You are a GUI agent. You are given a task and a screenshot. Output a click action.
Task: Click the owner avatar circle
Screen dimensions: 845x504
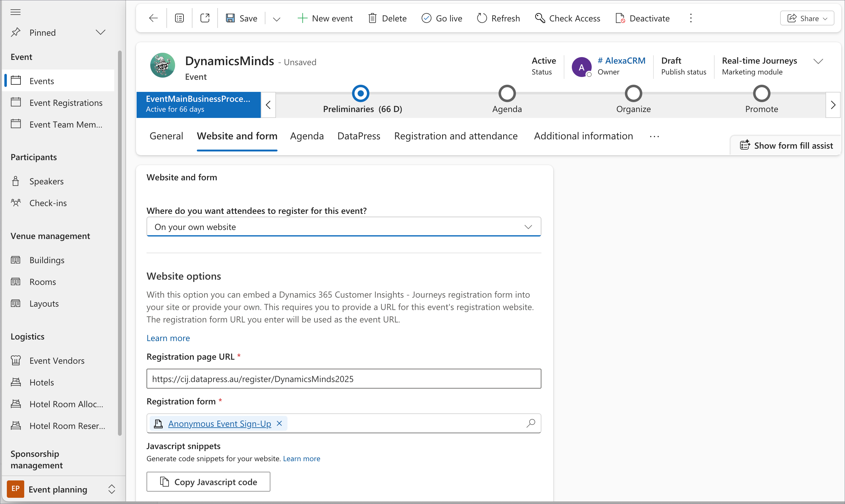pyautogui.click(x=581, y=67)
